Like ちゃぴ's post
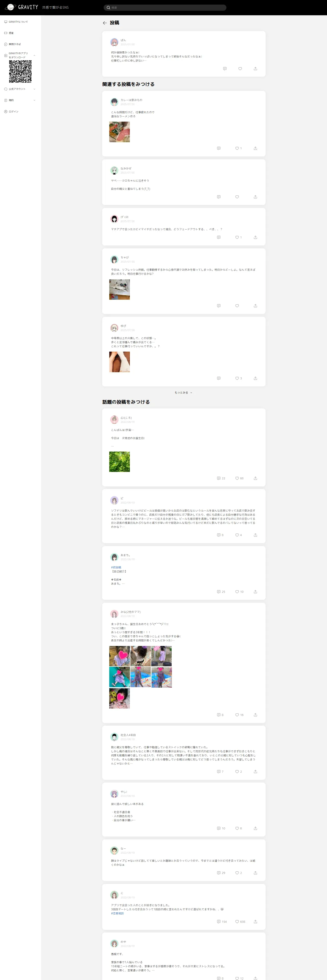This screenshot has height=980, width=327. 237,306
